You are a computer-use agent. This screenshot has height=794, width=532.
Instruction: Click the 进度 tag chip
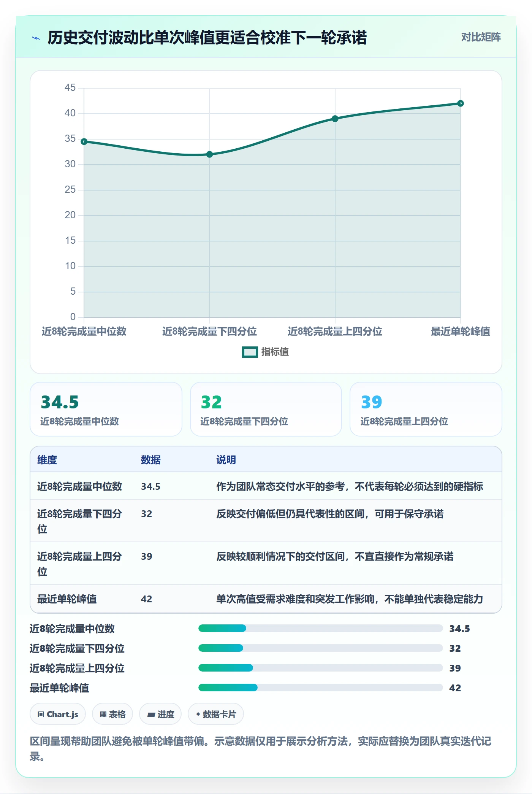[160, 714]
